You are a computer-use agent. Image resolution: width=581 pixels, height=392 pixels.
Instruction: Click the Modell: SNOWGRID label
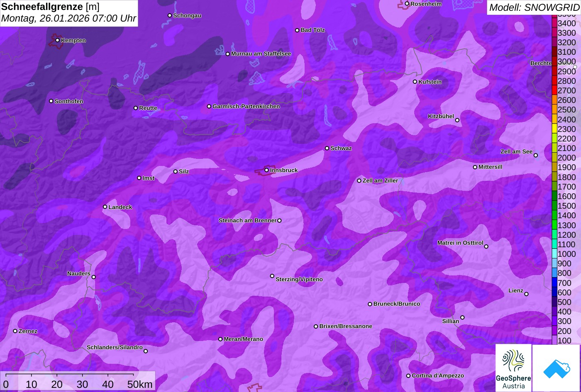pyautogui.click(x=534, y=7)
